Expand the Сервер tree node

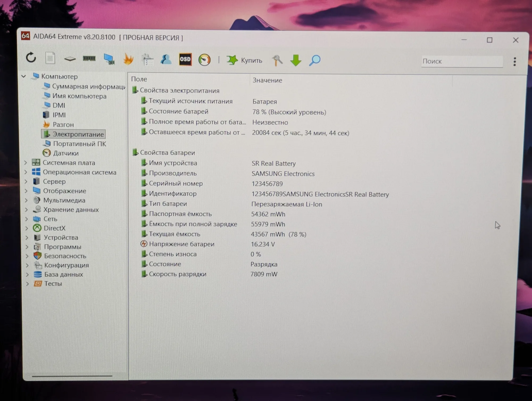tap(26, 182)
